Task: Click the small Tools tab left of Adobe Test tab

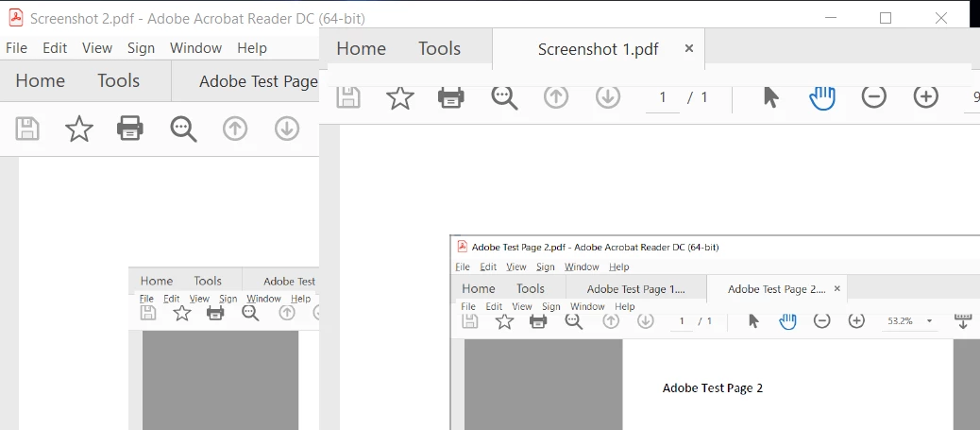Action: click(208, 281)
